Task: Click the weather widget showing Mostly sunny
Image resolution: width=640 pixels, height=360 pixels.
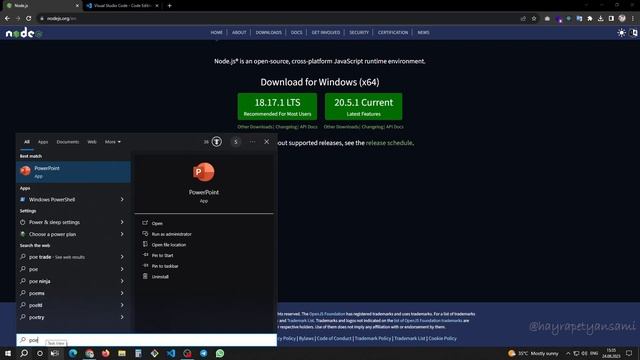Action: (533, 353)
